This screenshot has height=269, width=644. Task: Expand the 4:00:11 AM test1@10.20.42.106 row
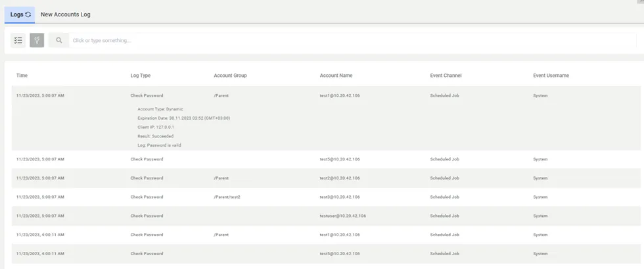tap(326, 235)
